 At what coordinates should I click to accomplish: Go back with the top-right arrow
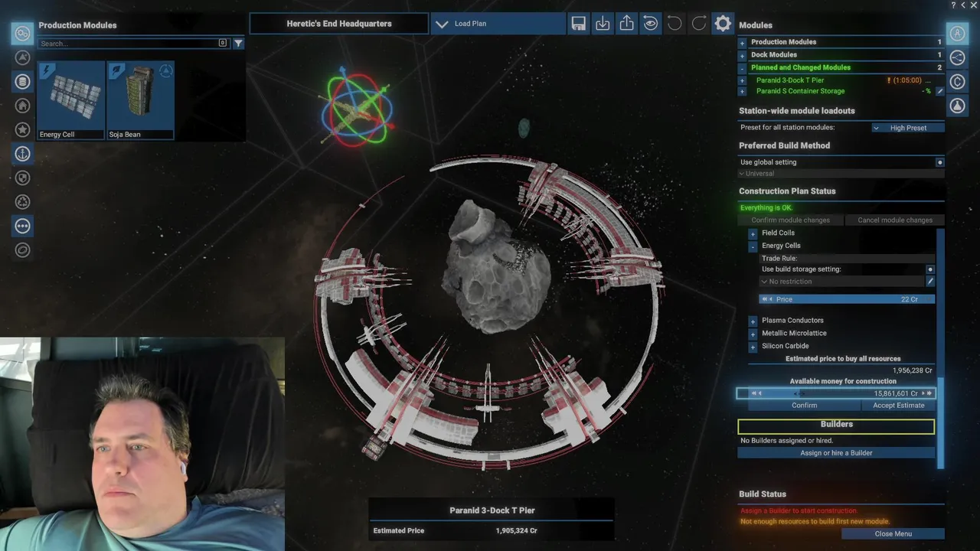[963, 5]
